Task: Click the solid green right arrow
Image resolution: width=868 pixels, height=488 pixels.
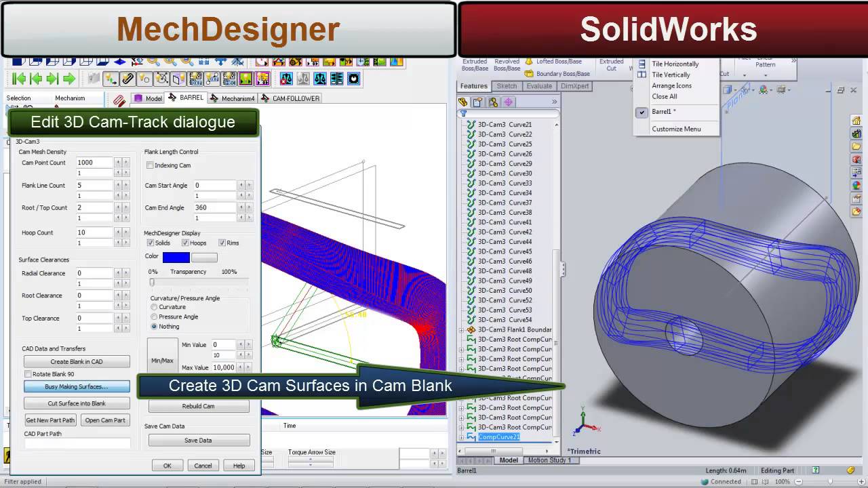Action: pyautogui.click(x=69, y=79)
